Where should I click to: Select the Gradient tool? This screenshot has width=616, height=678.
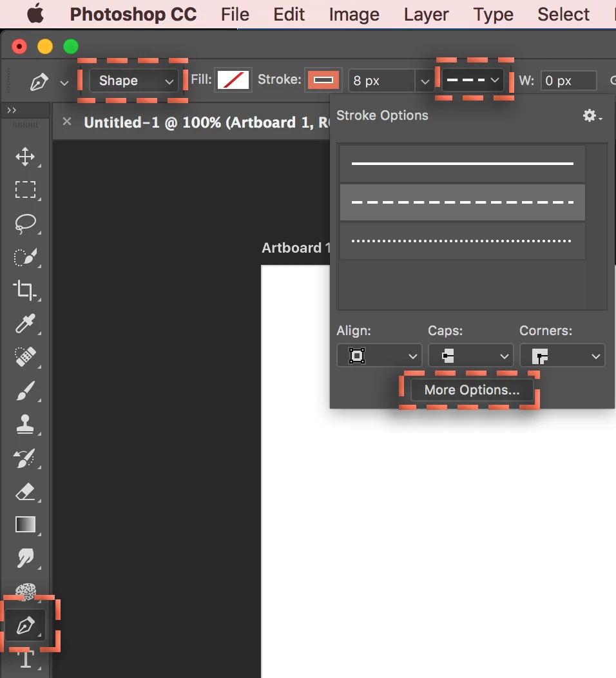click(25, 524)
